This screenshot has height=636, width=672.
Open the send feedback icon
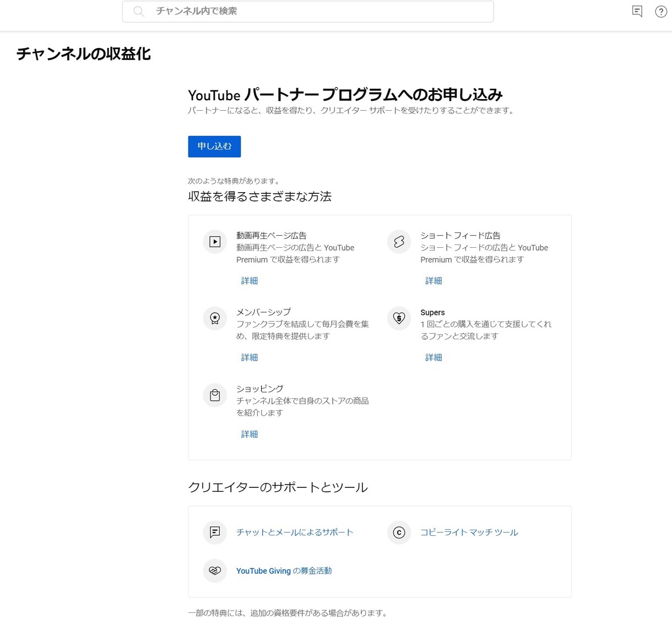pyautogui.click(x=637, y=12)
